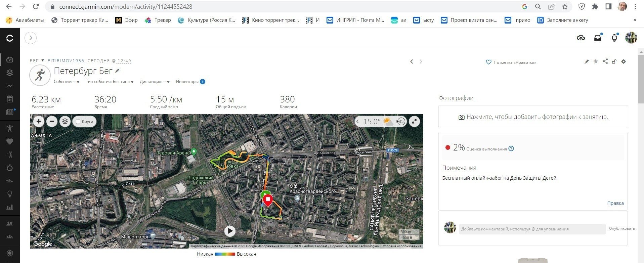644x263 pixels.
Task: Zoom out on the map
Action: pos(52,121)
